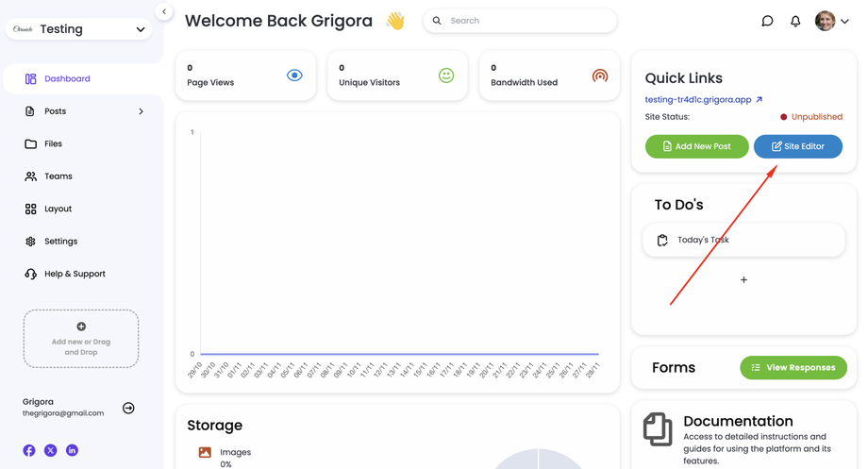Viewport: 868px width, 469px height.
Task: Open Settings from the sidebar
Action: click(x=60, y=242)
